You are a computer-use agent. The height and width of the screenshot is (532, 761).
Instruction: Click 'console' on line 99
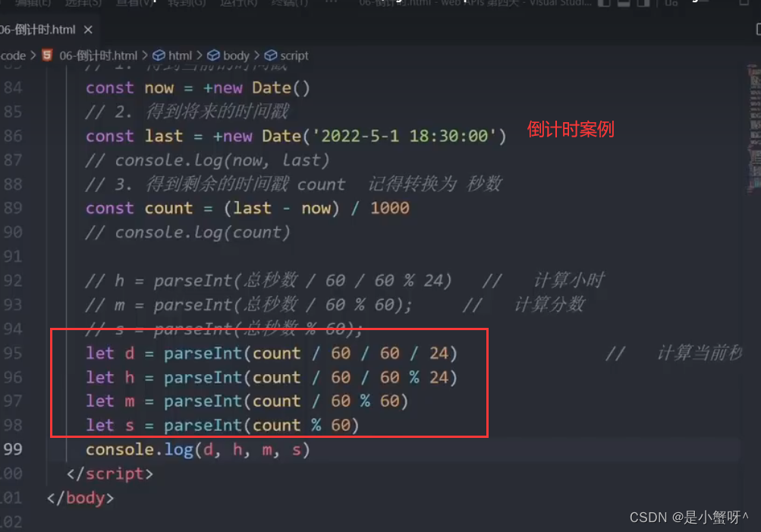click(120, 449)
